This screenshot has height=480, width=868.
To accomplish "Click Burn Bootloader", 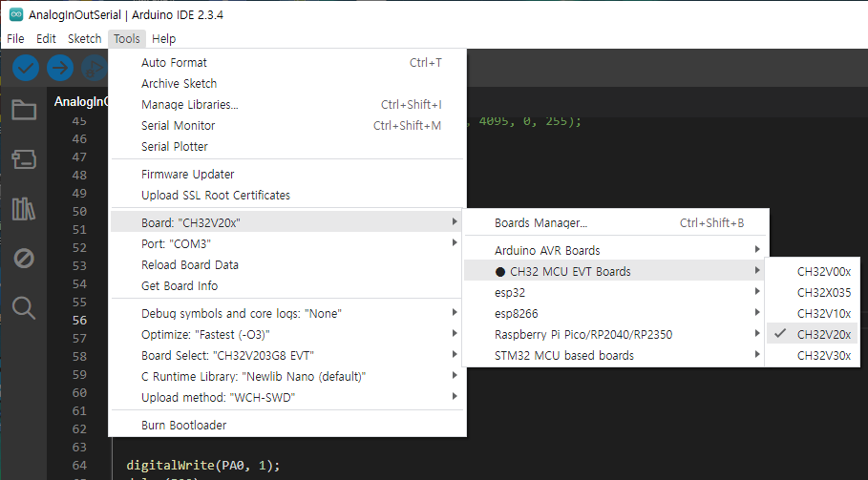I will pyautogui.click(x=287, y=426).
